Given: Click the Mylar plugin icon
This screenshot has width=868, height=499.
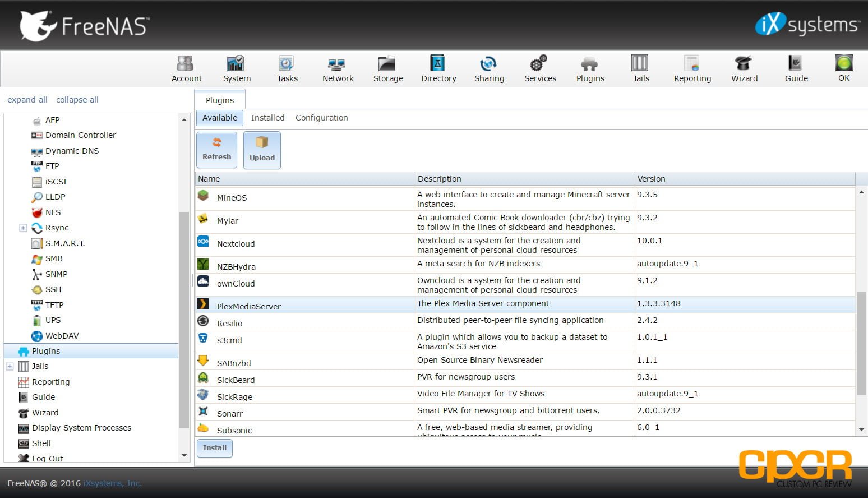Looking at the screenshot, I should click(x=203, y=219).
